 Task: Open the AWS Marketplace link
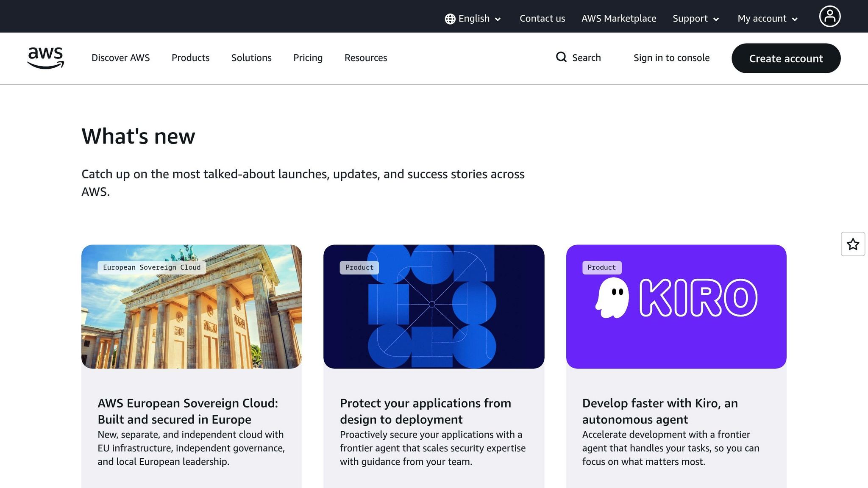click(618, 19)
